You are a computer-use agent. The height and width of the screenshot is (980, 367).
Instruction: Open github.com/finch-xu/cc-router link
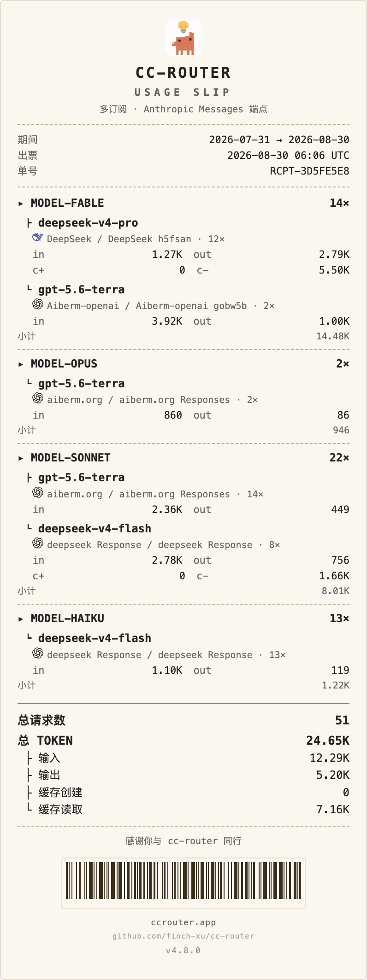183,936
